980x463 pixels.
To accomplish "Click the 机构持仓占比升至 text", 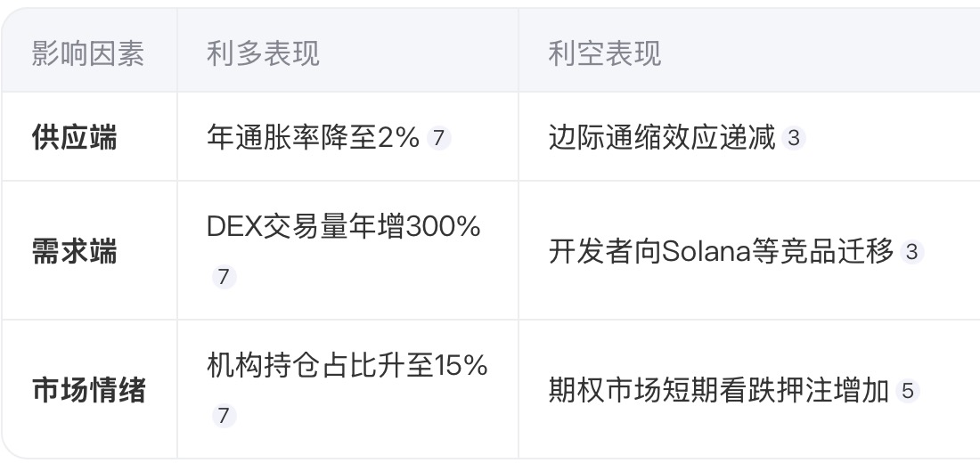I will pyautogui.click(x=320, y=366).
